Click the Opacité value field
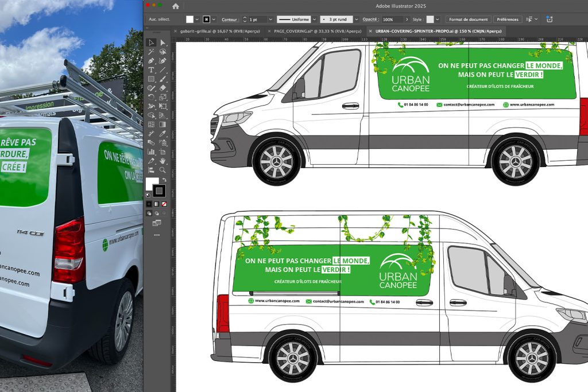 [392, 19]
